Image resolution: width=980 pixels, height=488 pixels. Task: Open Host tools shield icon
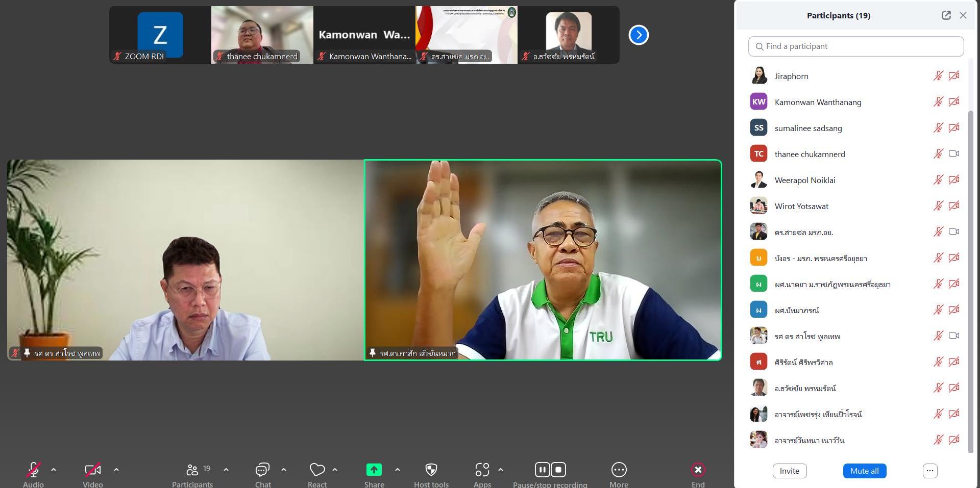[x=431, y=470]
